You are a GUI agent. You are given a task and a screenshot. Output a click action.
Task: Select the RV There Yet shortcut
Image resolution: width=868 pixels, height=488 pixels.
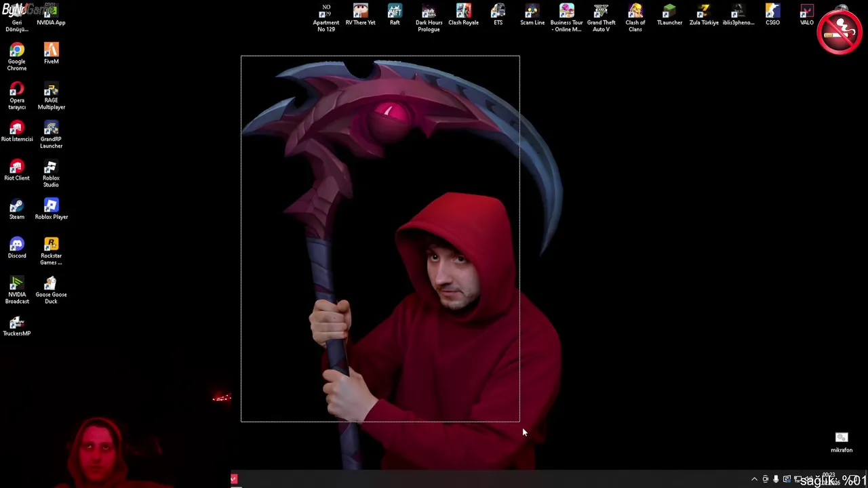[360, 15]
